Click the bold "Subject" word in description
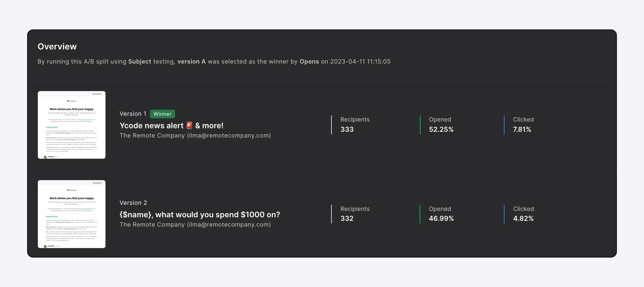 coord(139,62)
